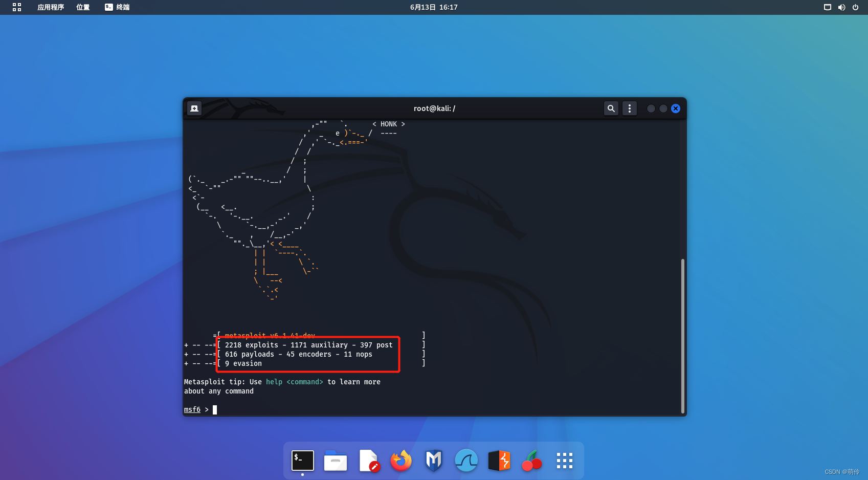Screen dimensions: 868x480
Task: Open the 位置 places menu
Action: point(83,7)
